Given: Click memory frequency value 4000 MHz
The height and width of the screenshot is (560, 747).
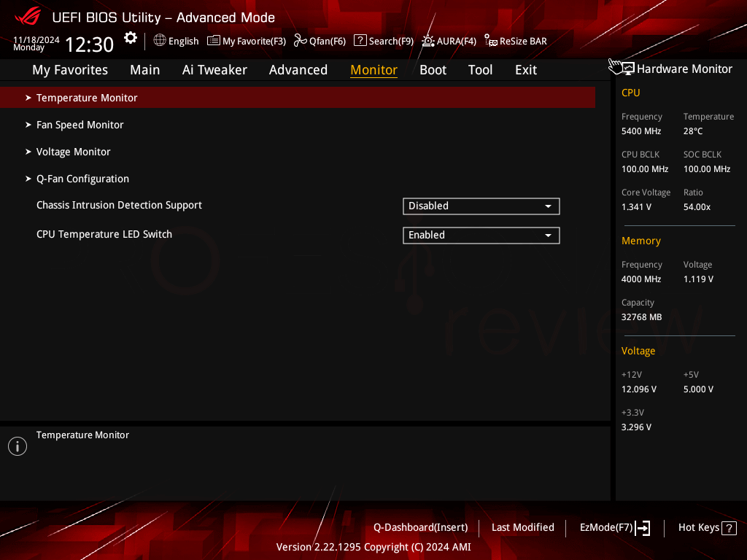Looking at the screenshot, I should (641, 279).
